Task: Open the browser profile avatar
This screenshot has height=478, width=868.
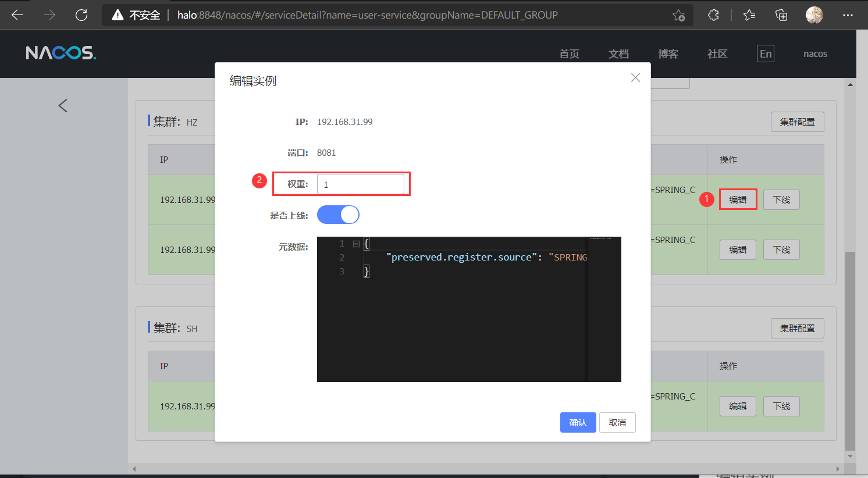Action: pos(814,15)
